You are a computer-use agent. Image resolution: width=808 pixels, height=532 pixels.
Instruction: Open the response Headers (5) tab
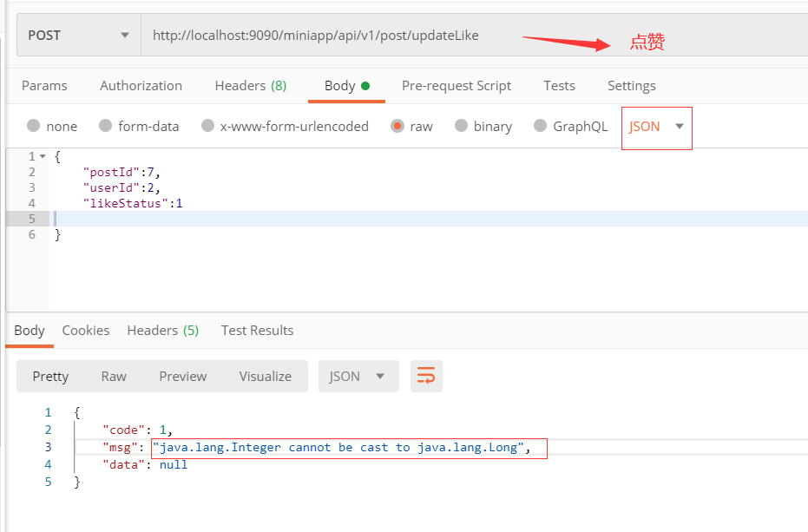pos(163,331)
